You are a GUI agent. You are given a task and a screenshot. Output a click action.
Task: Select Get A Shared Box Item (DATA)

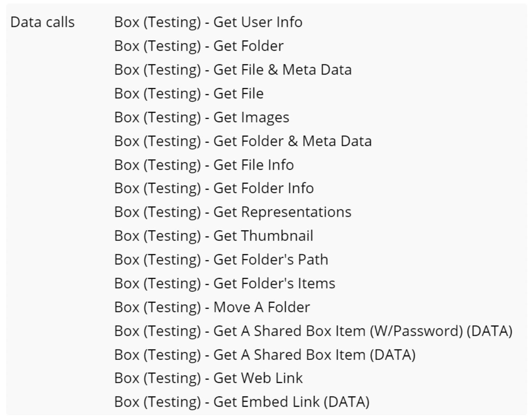click(265, 355)
